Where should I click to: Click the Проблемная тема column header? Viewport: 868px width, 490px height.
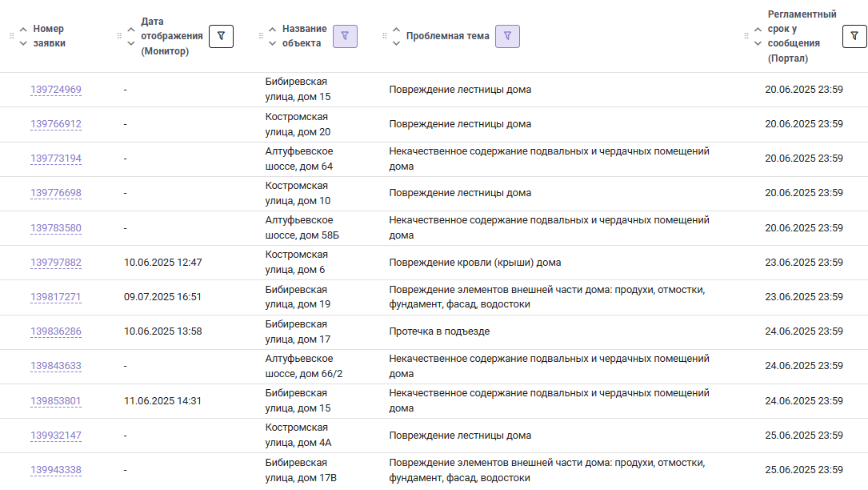[x=448, y=36]
